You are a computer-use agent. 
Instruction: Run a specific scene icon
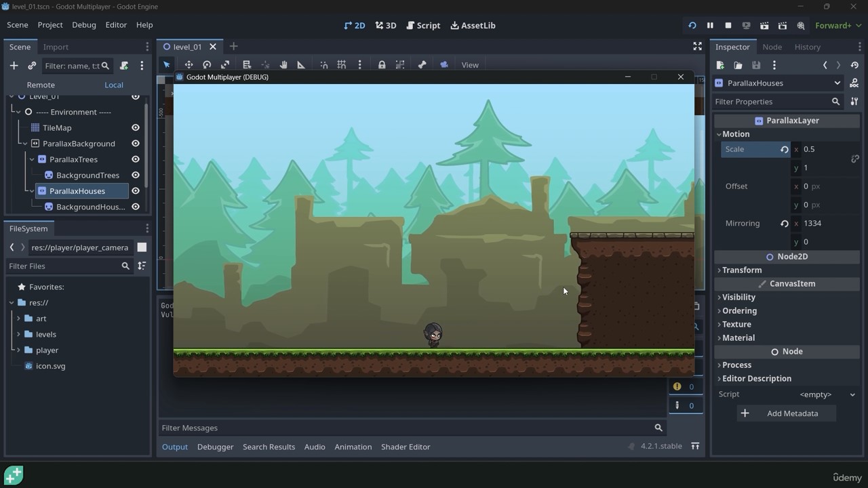click(x=783, y=26)
